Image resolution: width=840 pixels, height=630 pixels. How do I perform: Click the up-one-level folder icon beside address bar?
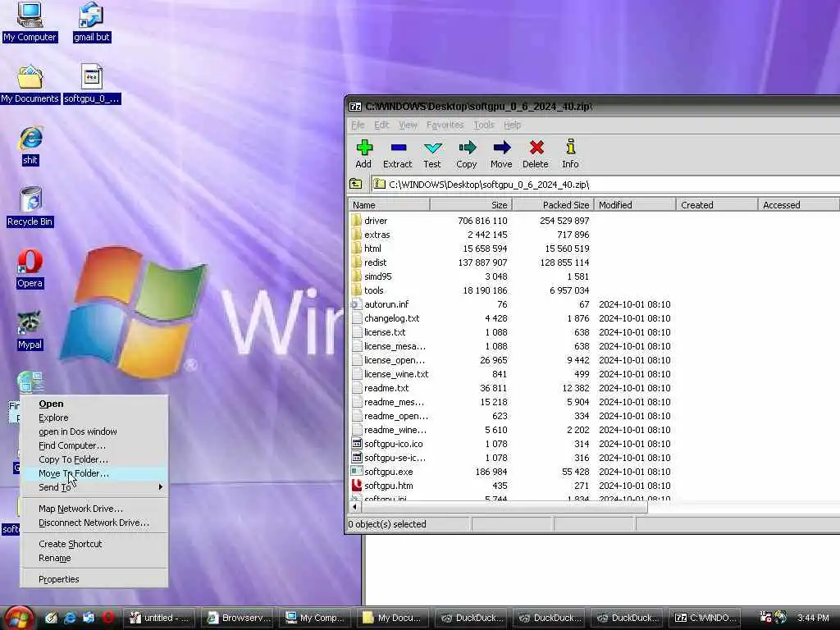pos(356,184)
